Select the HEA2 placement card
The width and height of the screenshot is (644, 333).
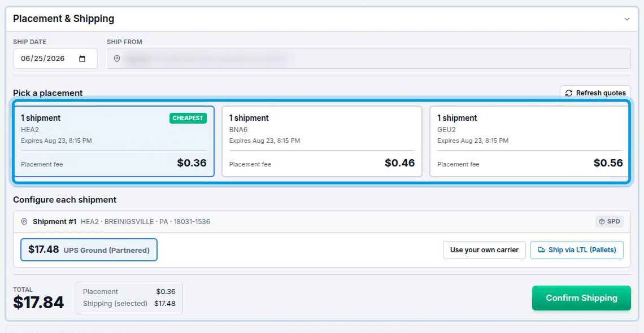coord(114,142)
